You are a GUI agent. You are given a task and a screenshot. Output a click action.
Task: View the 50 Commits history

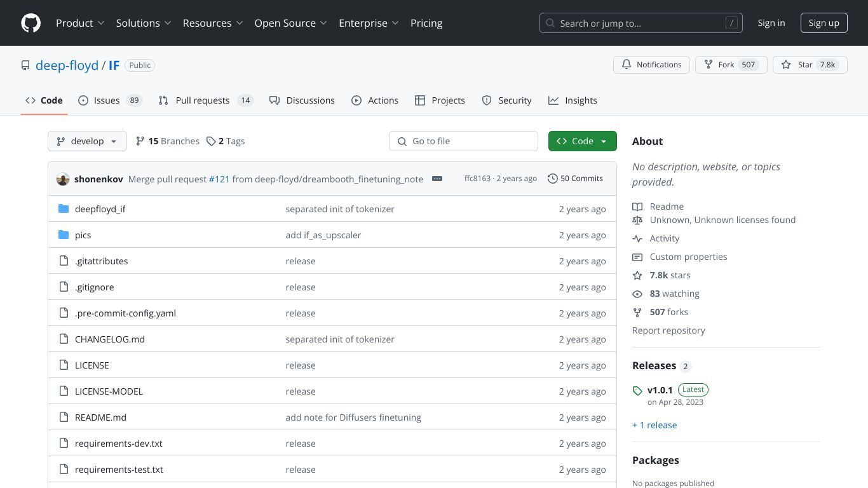[575, 179]
